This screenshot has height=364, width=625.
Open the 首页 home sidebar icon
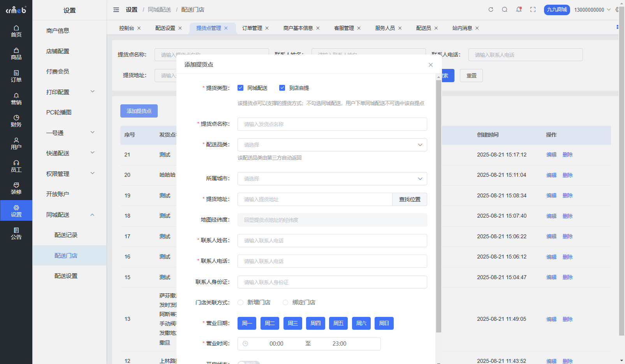[x=16, y=31]
